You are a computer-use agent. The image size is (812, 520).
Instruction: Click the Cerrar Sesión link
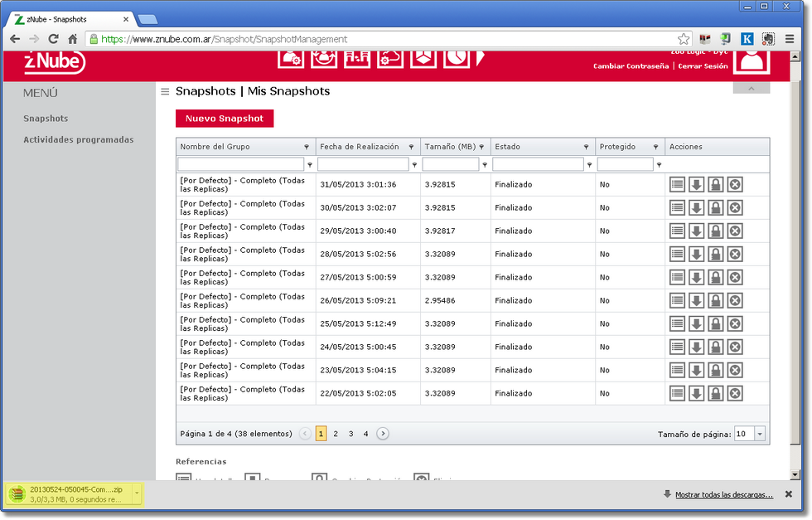tap(703, 66)
